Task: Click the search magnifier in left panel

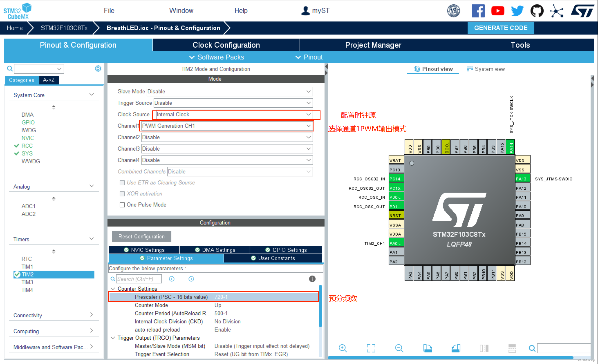Action: tap(10, 69)
